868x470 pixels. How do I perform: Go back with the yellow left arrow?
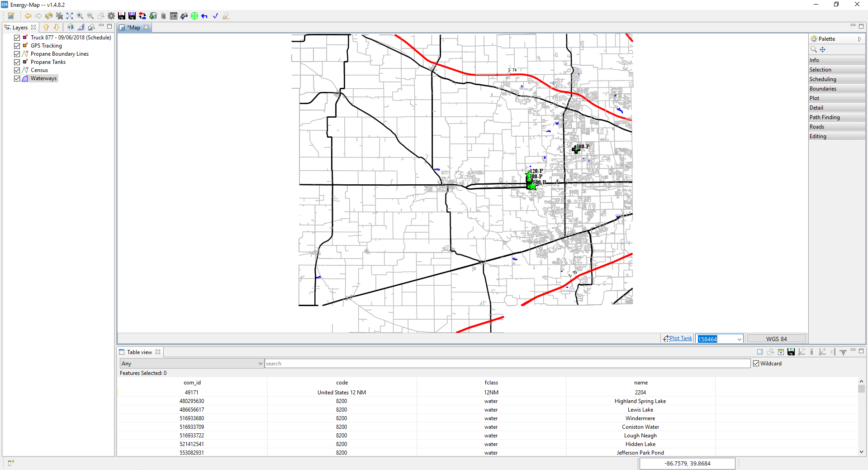[28, 16]
